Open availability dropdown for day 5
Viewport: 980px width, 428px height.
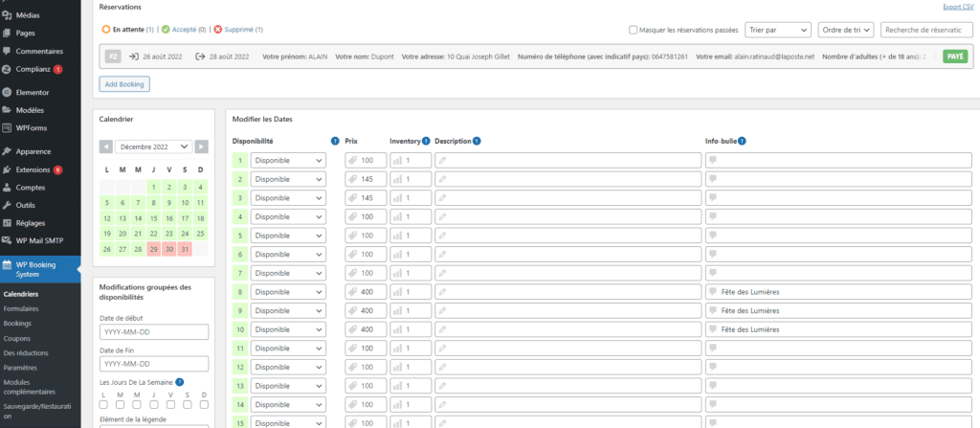coord(288,236)
